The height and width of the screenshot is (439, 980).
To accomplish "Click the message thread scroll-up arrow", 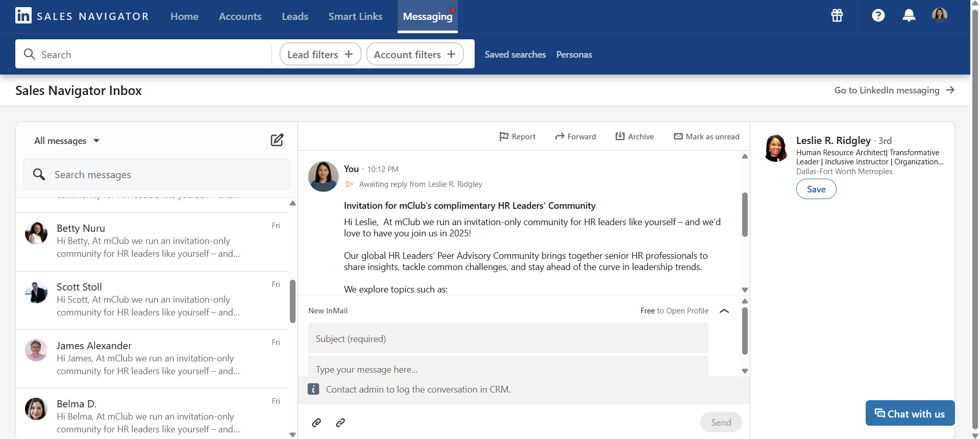I will click(745, 156).
